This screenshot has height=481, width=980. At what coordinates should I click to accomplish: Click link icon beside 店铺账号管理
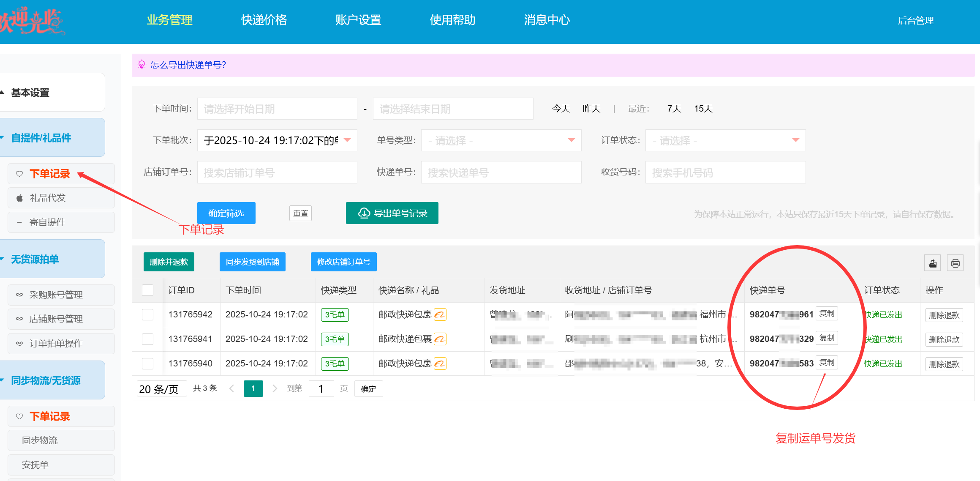(19, 319)
